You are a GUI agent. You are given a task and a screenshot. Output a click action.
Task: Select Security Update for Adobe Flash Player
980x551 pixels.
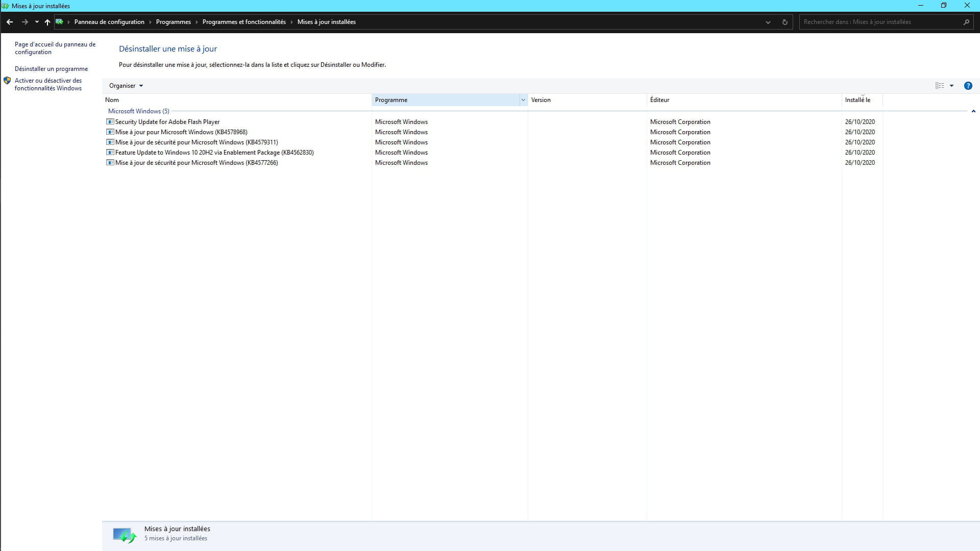[167, 122]
